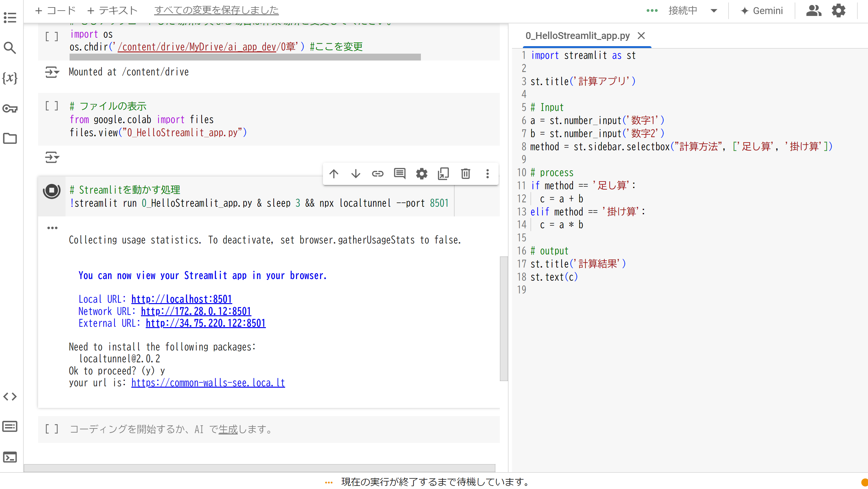The width and height of the screenshot is (868, 489).
Task: Open the table of contents sidebar icon
Action: (x=10, y=17)
